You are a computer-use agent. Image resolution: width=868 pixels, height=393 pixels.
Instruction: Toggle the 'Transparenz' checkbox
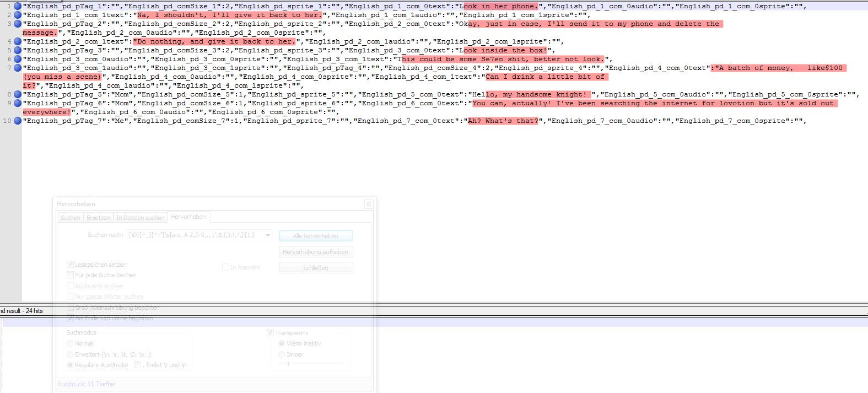click(x=270, y=333)
